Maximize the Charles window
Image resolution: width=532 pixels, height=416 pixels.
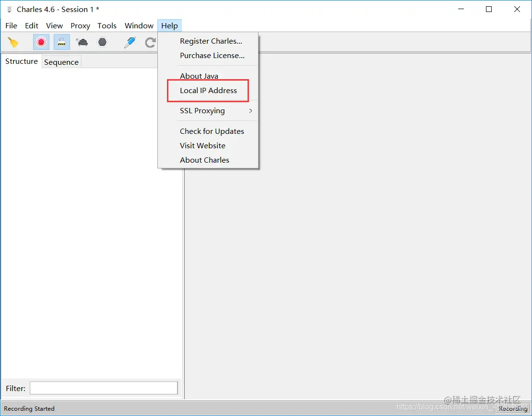click(489, 9)
